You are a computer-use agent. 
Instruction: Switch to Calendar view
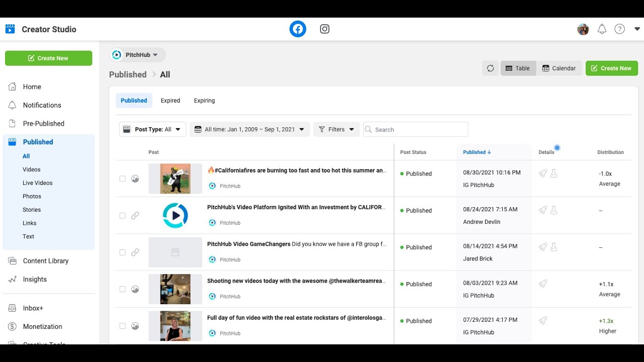click(559, 68)
